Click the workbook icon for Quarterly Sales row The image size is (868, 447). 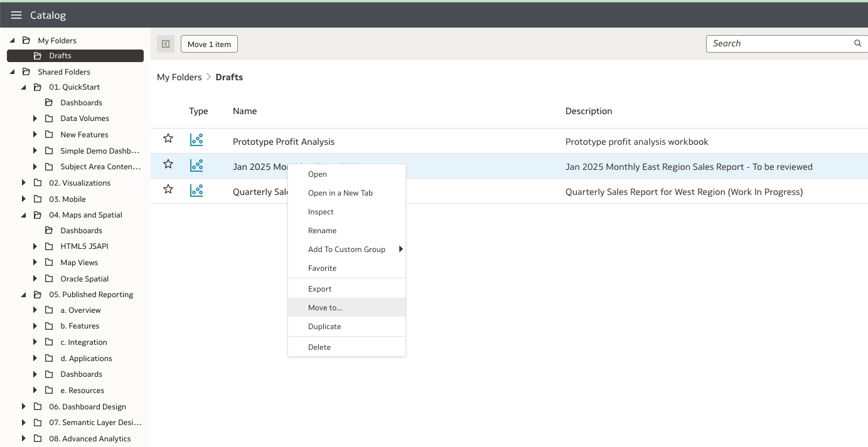pos(196,192)
